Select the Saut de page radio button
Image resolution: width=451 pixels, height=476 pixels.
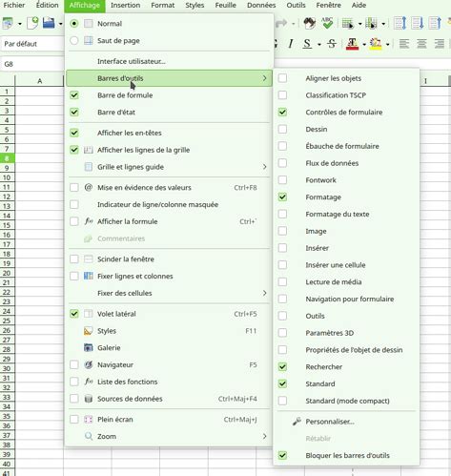[74, 41]
